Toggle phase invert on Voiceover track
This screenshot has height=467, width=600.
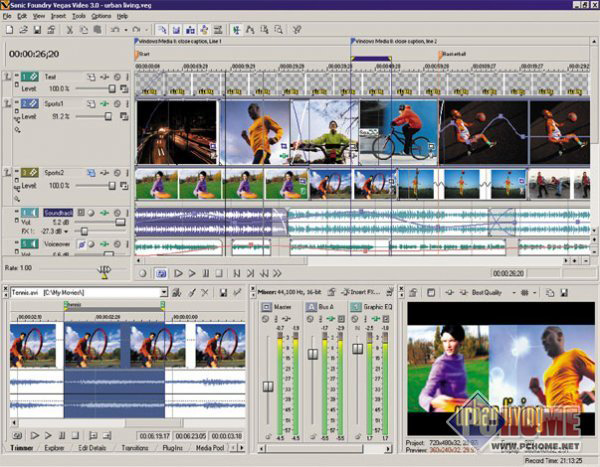tap(81, 244)
